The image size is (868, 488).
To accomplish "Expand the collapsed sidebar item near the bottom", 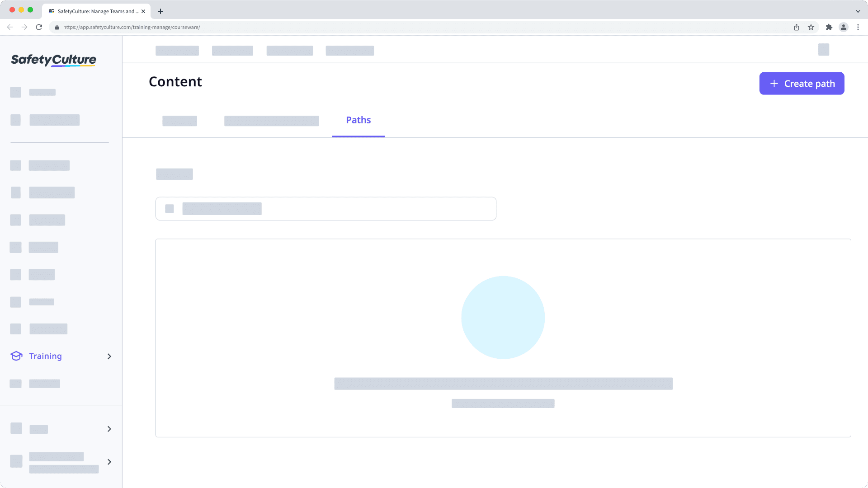I will pyautogui.click(x=109, y=462).
